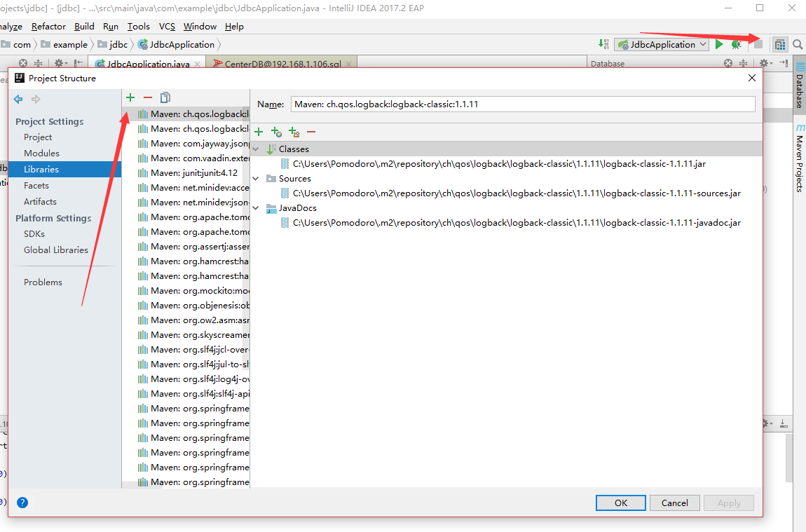Debug JdbcApplication with bug icon
The height and width of the screenshot is (532, 806).
737,45
